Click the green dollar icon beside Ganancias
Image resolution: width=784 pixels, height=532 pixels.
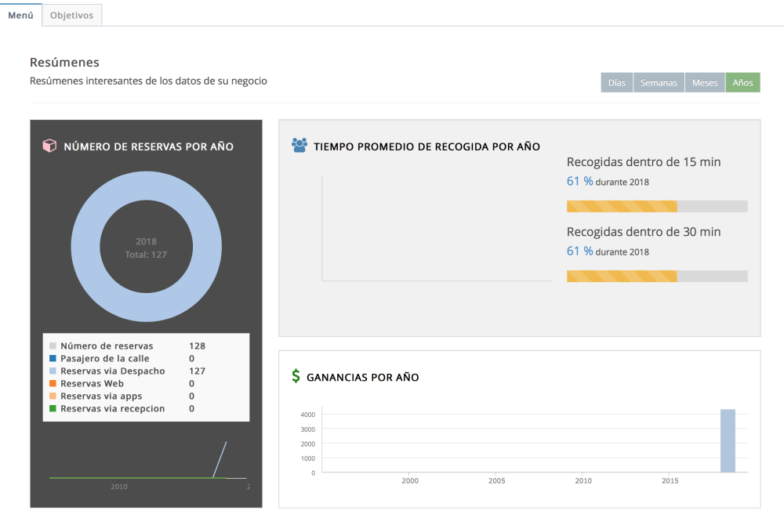point(296,377)
